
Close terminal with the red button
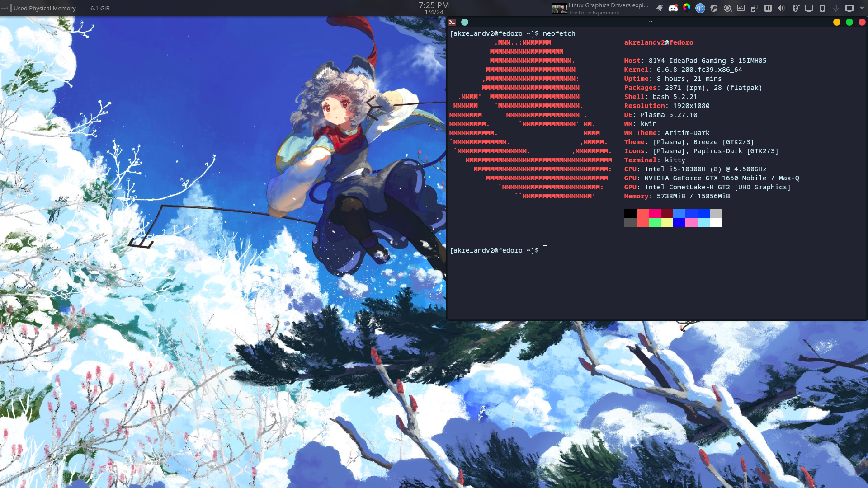862,22
